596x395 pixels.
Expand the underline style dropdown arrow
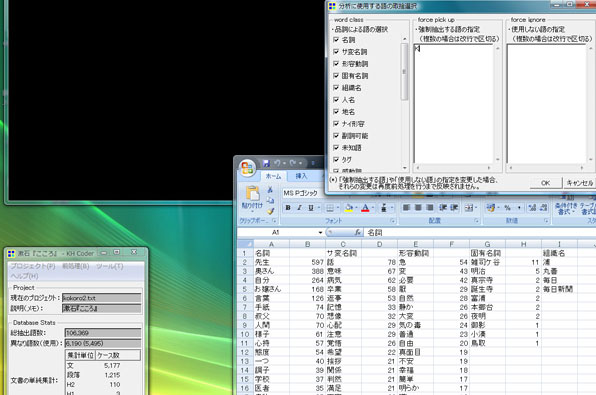pyautogui.click(x=319, y=208)
